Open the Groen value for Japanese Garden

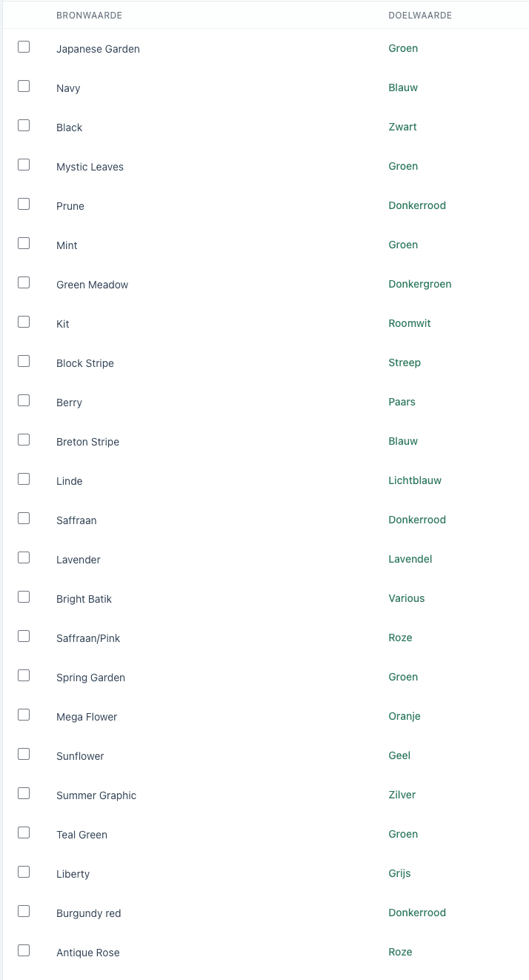403,48
